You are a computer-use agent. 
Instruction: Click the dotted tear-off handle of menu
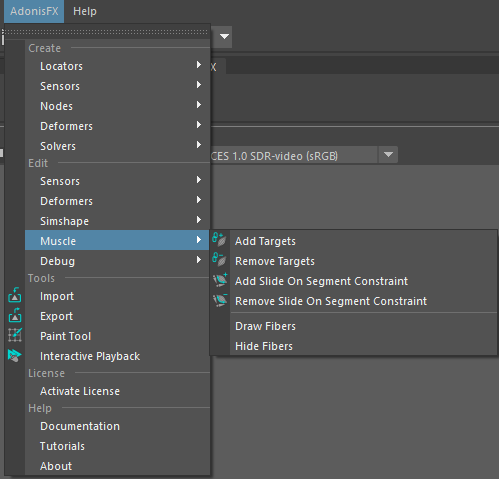coord(106,32)
